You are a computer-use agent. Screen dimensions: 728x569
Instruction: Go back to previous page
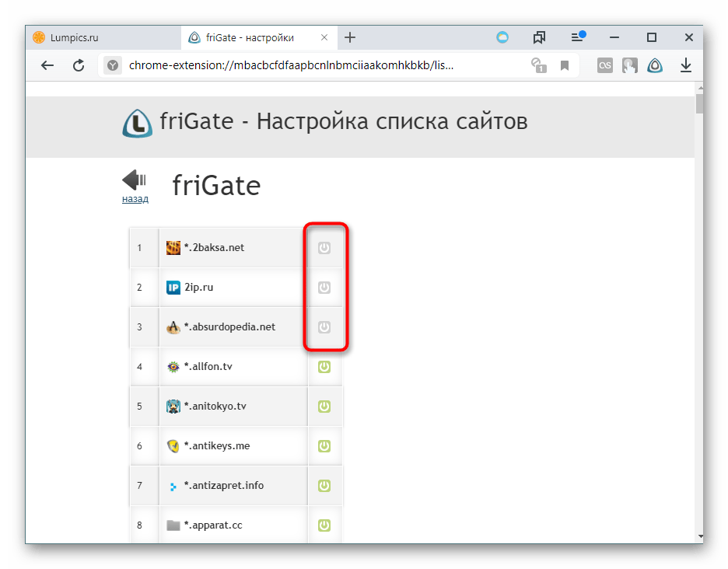[x=47, y=65]
